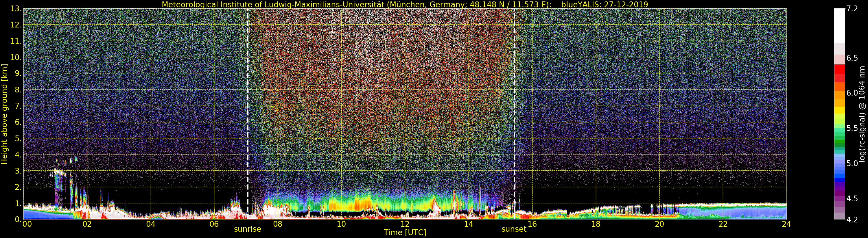This screenshot has height=238, width=868.
Task: Click the height axis tick '6.'
Action: (x=18, y=122)
